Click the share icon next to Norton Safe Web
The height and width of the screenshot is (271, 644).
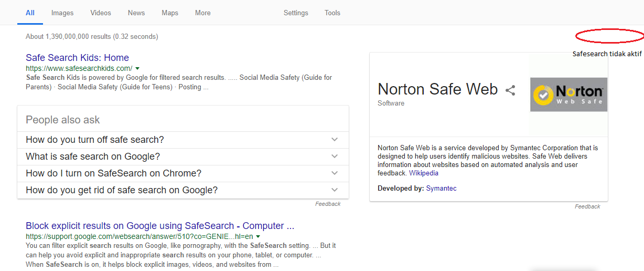click(x=510, y=90)
